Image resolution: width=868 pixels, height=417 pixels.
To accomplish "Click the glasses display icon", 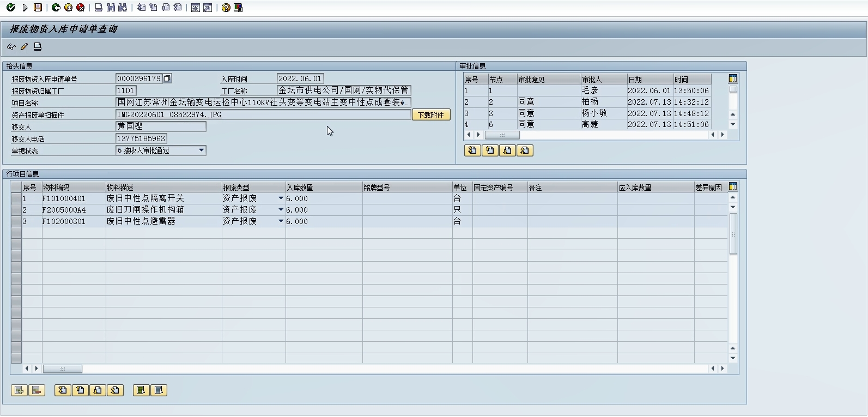I will (x=11, y=47).
